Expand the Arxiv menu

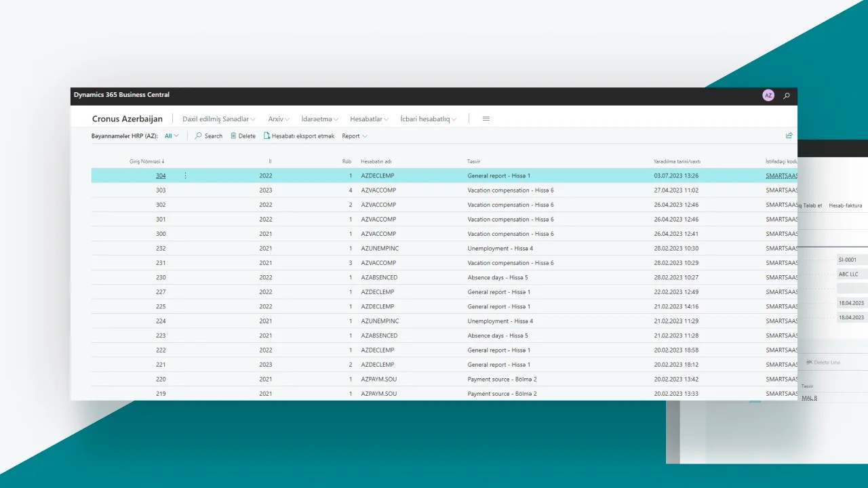pyautogui.click(x=278, y=118)
